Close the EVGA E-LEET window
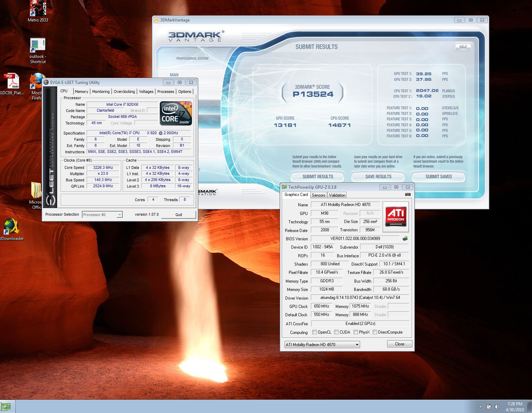This screenshot has width=532, height=413. (191, 83)
